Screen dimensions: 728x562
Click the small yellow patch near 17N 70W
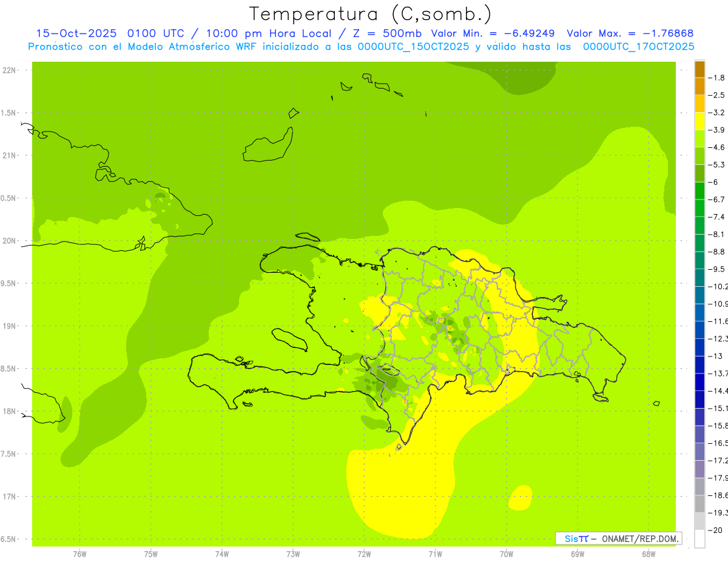click(520, 498)
